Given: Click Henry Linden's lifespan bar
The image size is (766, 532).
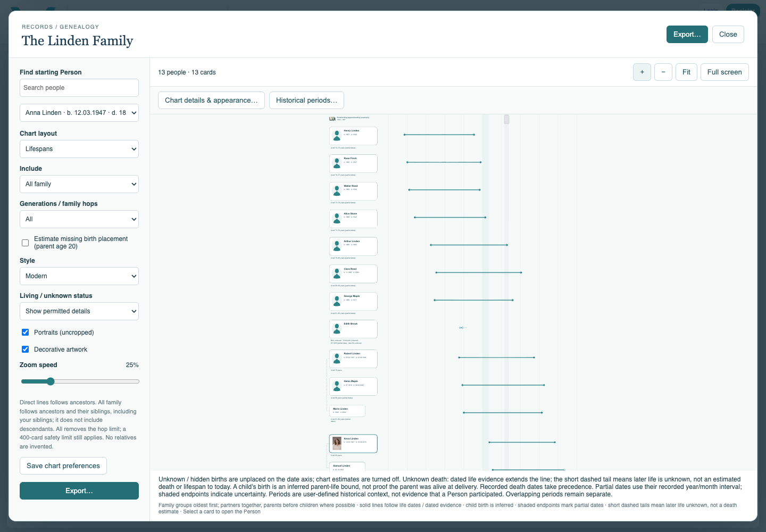Looking at the screenshot, I should pyautogui.click(x=439, y=135).
